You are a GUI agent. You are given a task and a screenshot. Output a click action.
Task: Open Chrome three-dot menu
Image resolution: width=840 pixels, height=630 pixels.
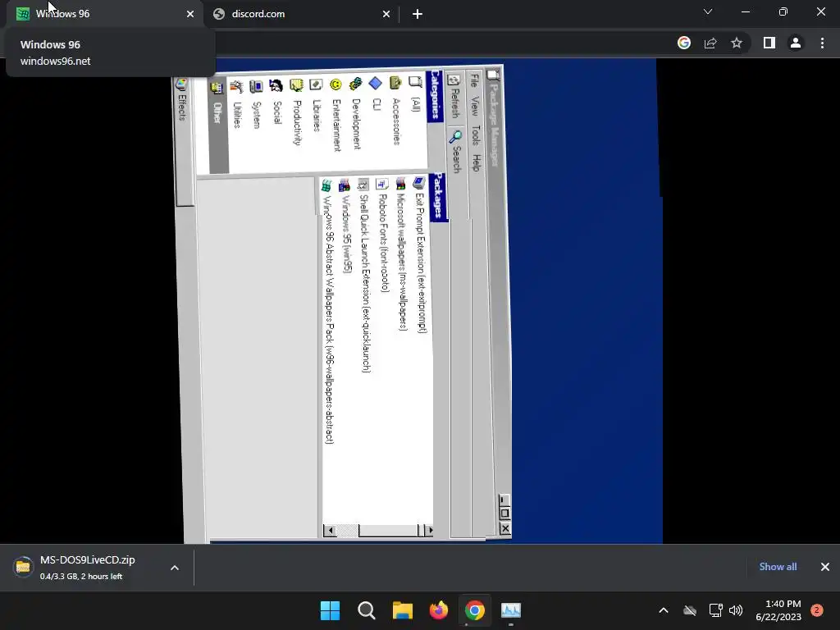[x=822, y=43]
